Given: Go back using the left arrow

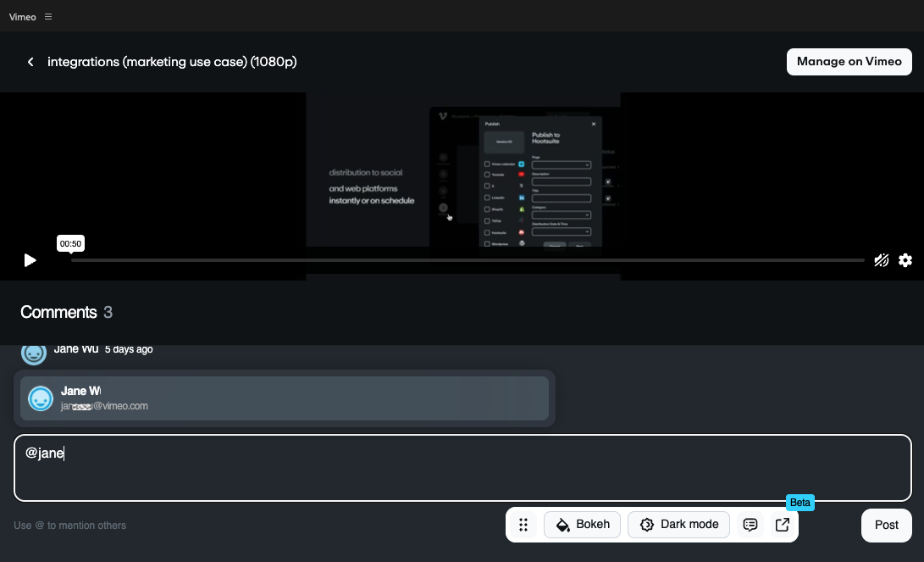Looking at the screenshot, I should tap(30, 62).
